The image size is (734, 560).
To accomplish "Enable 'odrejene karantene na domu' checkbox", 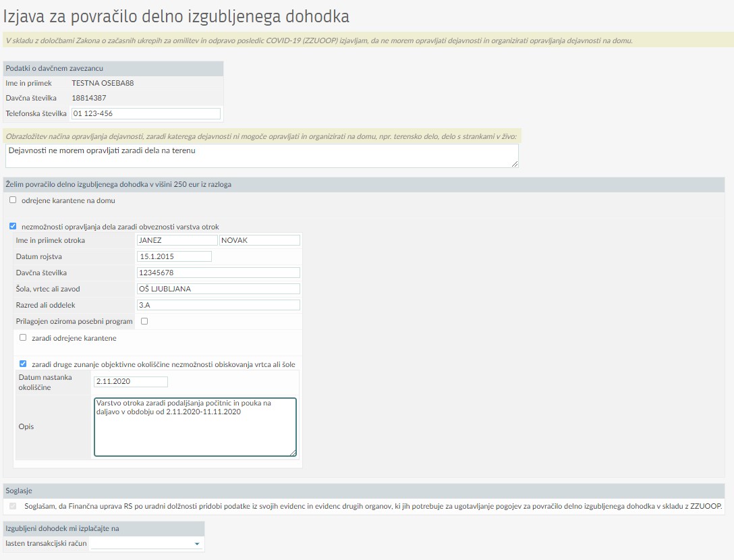I will tap(13, 200).
